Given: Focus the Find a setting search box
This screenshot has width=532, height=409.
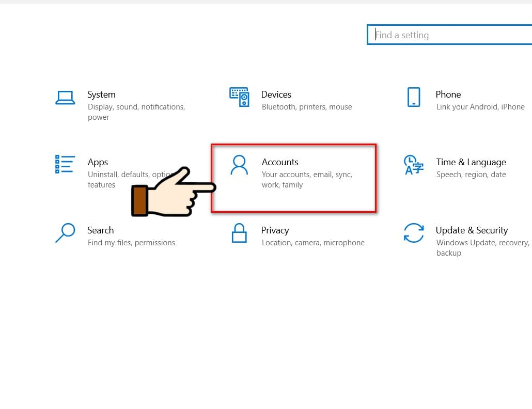Looking at the screenshot, I should click(x=450, y=35).
